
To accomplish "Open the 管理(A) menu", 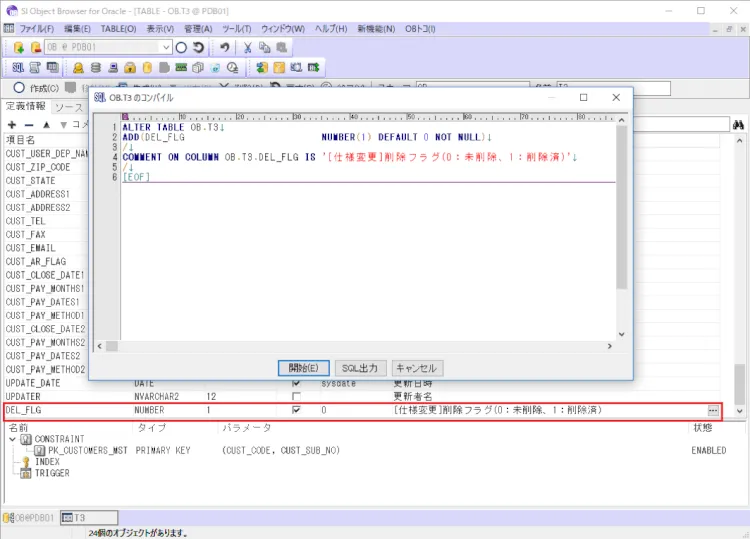I will click(x=198, y=29).
